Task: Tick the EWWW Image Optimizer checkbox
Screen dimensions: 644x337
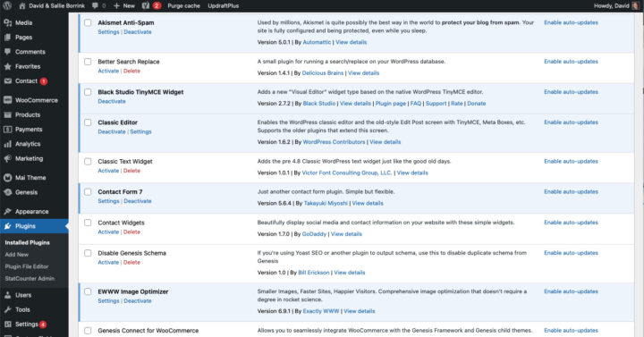Action: pyautogui.click(x=88, y=291)
